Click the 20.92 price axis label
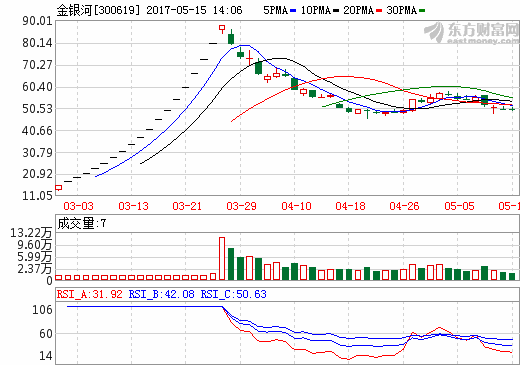The height and width of the screenshot is (365, 520). [37, 174]
